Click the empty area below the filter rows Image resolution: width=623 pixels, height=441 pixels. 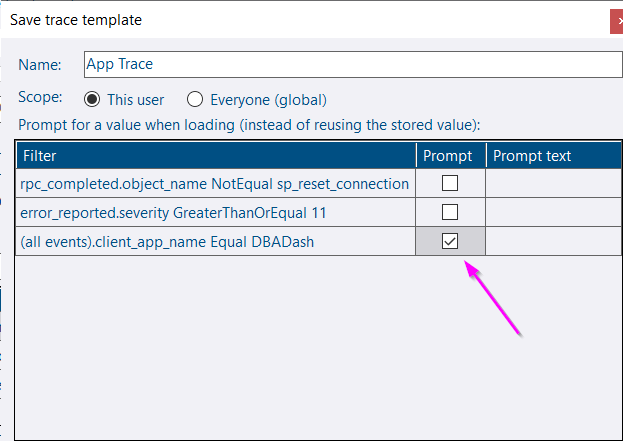(x=318, y=348)
